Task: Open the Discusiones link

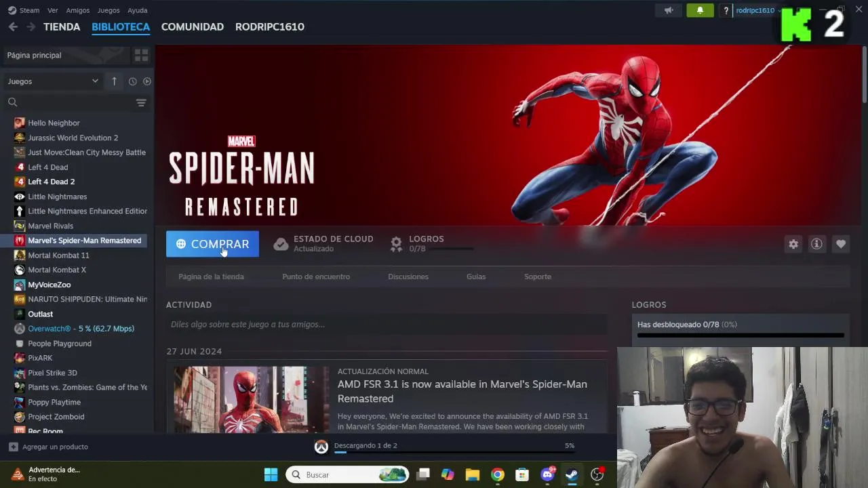Action: point(408,277)
